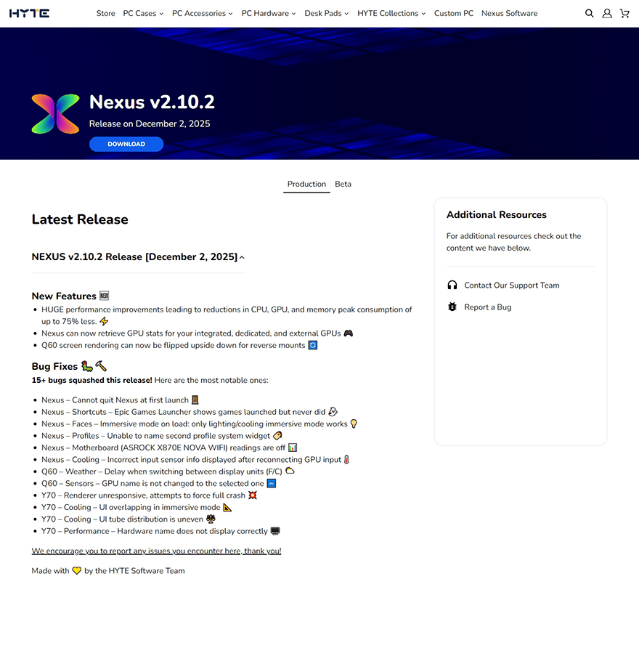This screenshot has width=639, height=672.
Task: Click the HYTE logo
Action: [29, 13]
